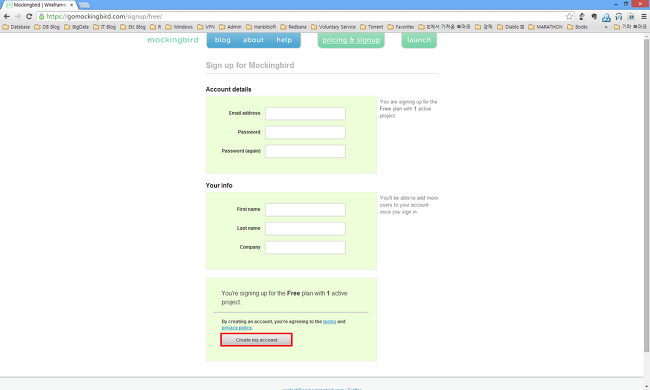This screenshot has width=650, height=390.
Task: Restore down the browser window
Action: [x=626, y=4]
